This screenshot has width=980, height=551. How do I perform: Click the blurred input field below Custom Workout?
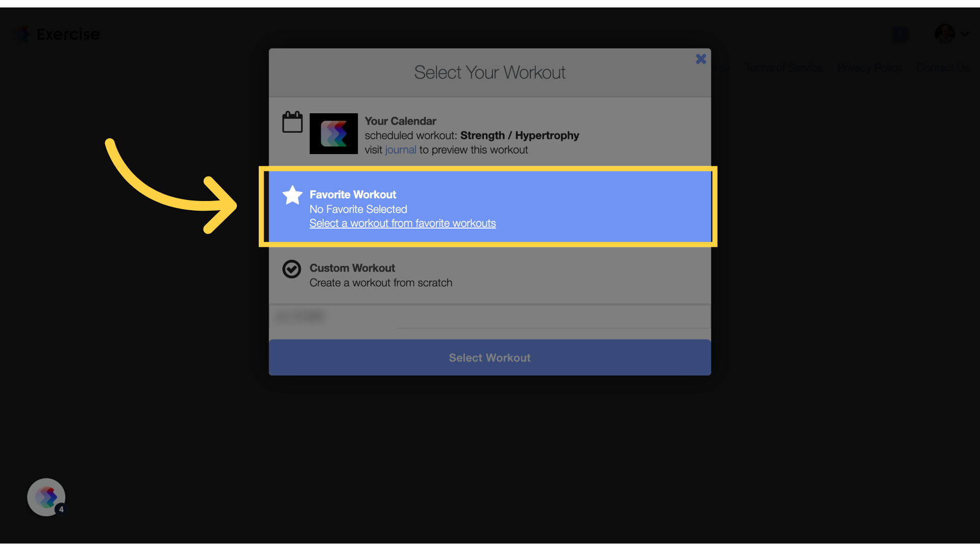point(490,317)
